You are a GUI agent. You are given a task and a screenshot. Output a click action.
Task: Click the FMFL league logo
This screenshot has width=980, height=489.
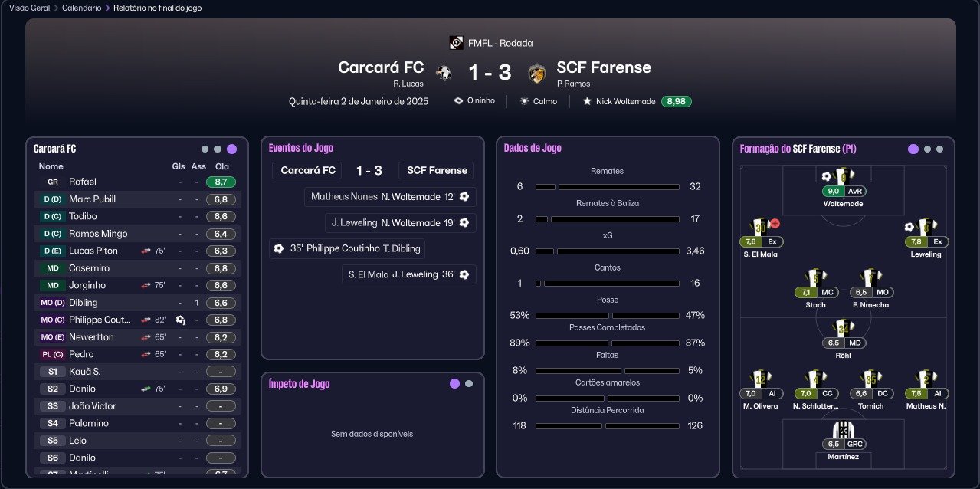(456, 43)
